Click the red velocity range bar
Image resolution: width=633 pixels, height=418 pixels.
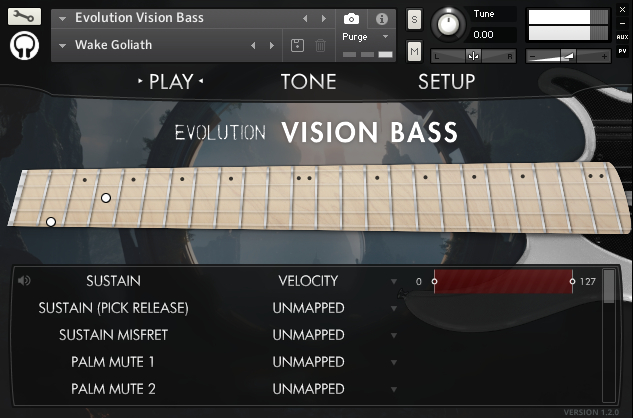(x=503, y=281)
